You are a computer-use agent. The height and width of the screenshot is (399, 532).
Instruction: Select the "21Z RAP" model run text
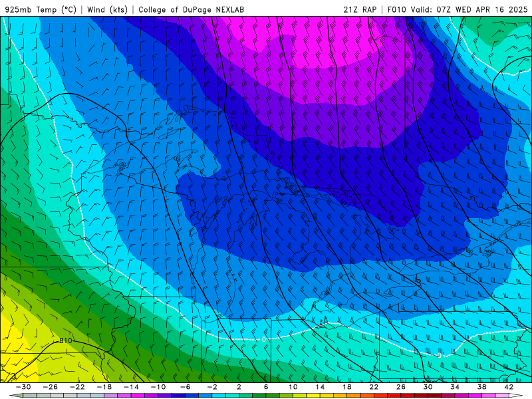360,10
